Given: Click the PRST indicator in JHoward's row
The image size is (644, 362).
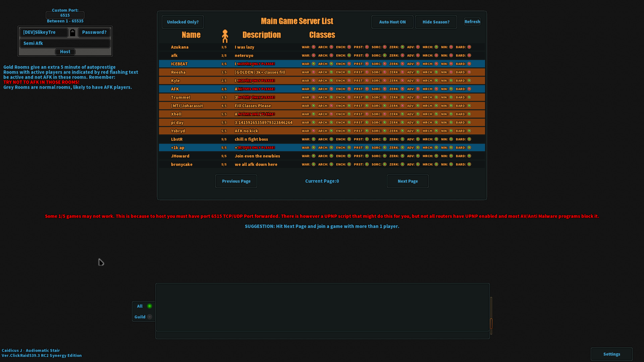Looking at the screenshot, I should point(367,156).
